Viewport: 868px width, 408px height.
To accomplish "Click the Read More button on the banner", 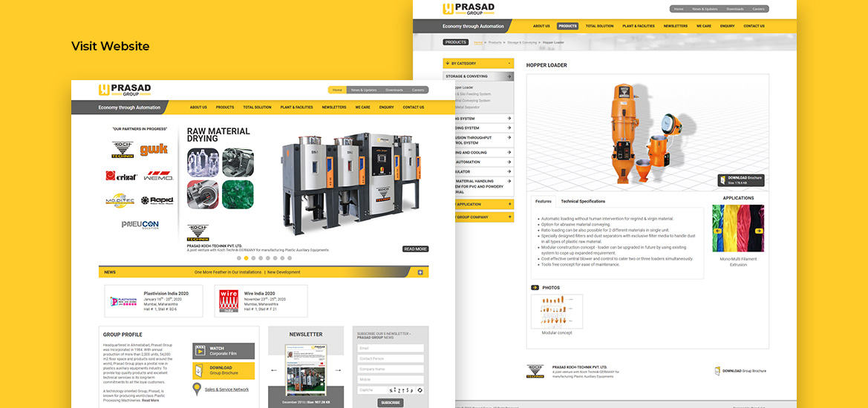I will pyautogui.click(x=415, y=249).
